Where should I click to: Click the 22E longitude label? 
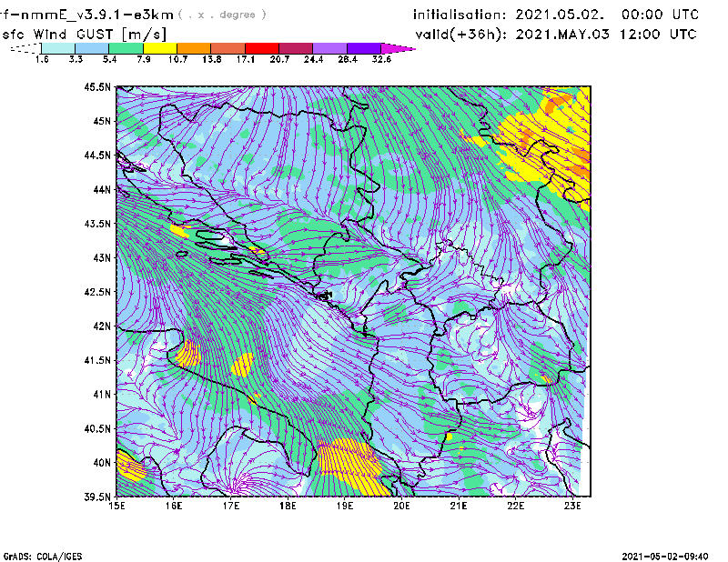click(x=515, y=506)
